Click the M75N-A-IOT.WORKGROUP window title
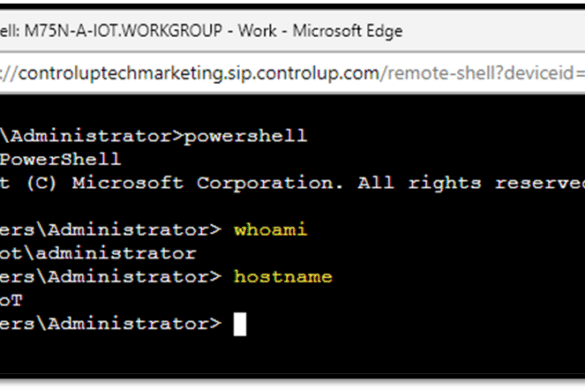This screenshot has height=390, width=585. coord(123,31)
